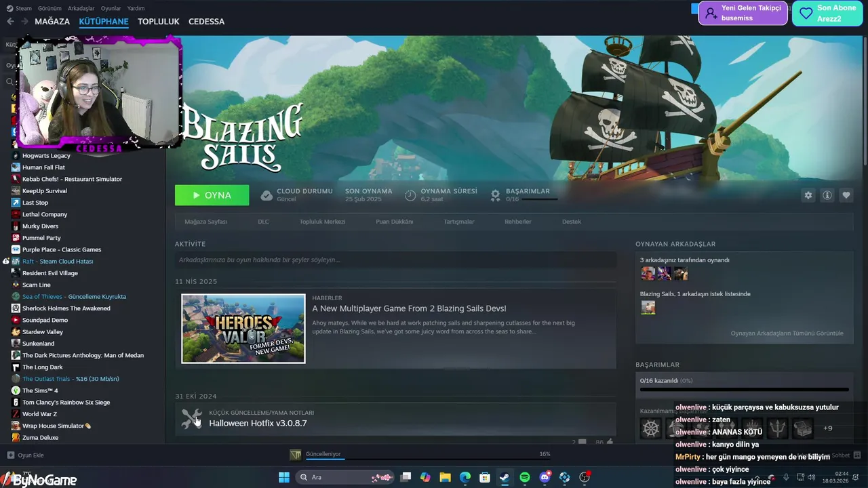868x488 pixels.
Task: Select Murky Divers in library list
Action: pos(40,226)
